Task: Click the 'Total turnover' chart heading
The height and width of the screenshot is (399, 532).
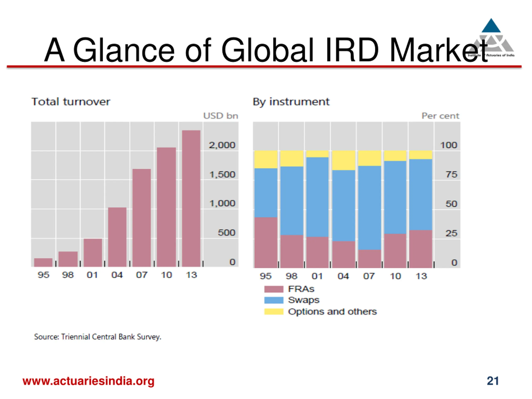Action: coord(71,102)
